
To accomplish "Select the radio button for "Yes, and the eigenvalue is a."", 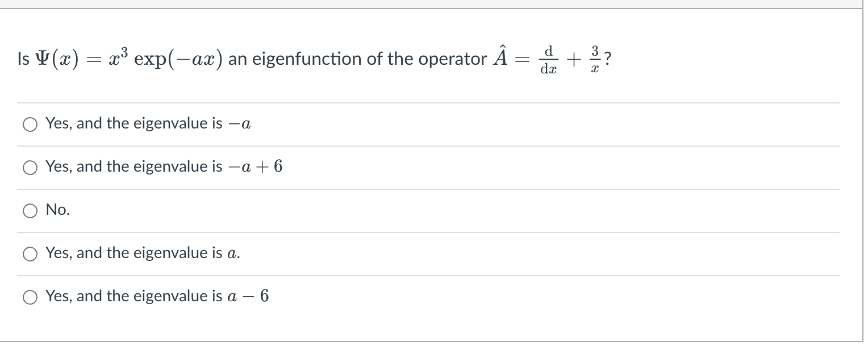I will click(30, 254).
